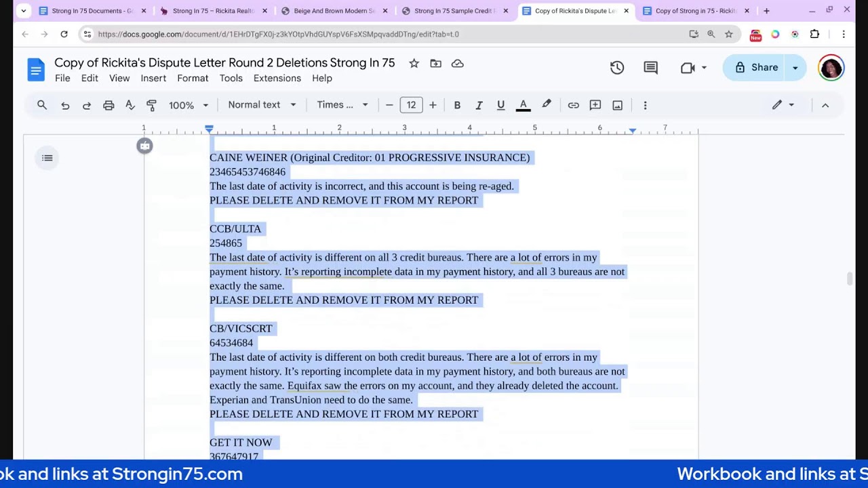Collapse the menus with the chevron
Screen dimensions: 868x488
[825, 105]
